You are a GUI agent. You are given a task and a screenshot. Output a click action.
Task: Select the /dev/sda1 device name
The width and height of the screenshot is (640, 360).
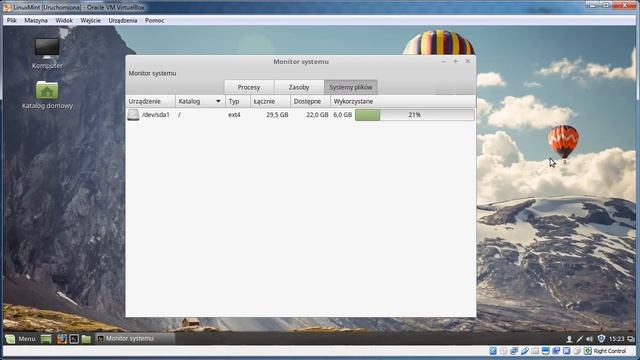(x=156, y=115)
